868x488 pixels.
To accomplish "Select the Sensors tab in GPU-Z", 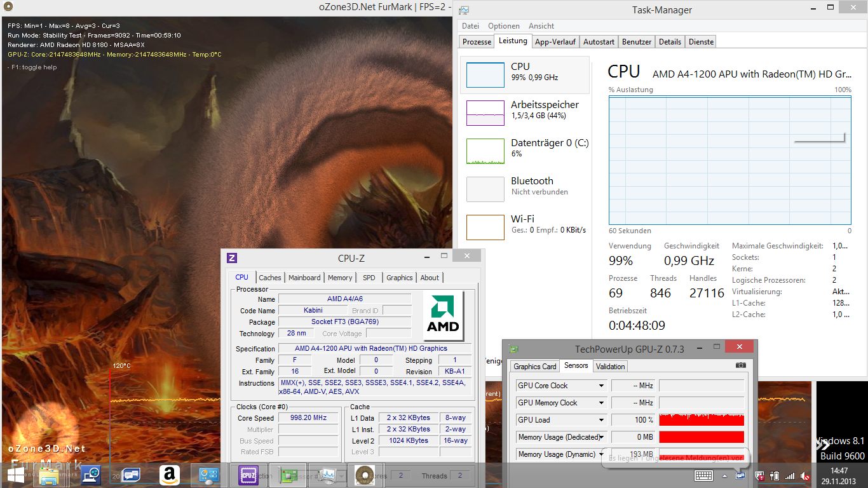I will point(576,365).
